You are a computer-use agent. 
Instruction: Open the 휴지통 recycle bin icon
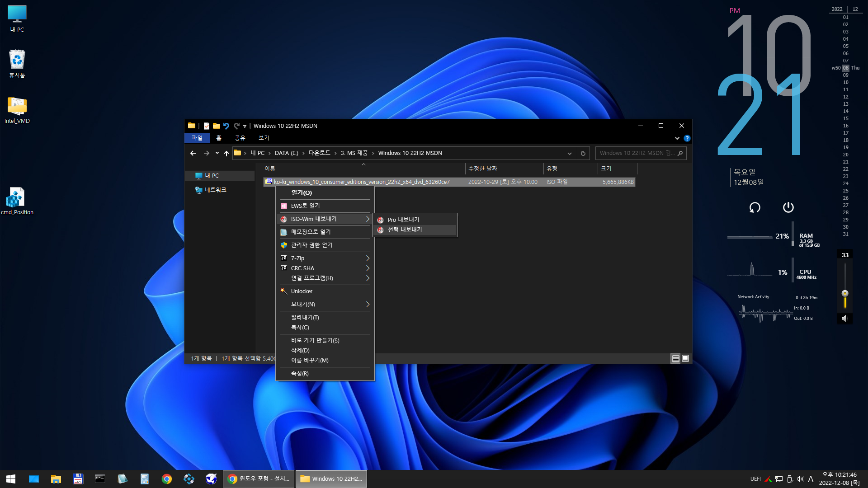tap(17, 63)
